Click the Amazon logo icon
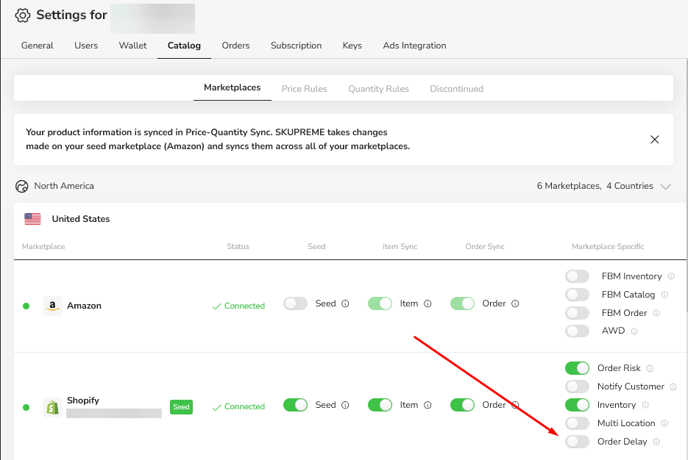Screen dimensions: 688x460 [x=52, y=305]
